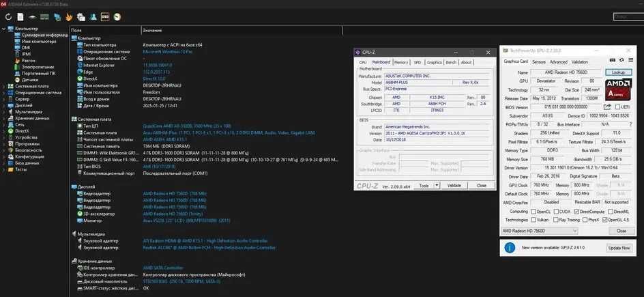Open the GPU-Z Sensors tab
644x297 pixels.
[x=538, y=61]
